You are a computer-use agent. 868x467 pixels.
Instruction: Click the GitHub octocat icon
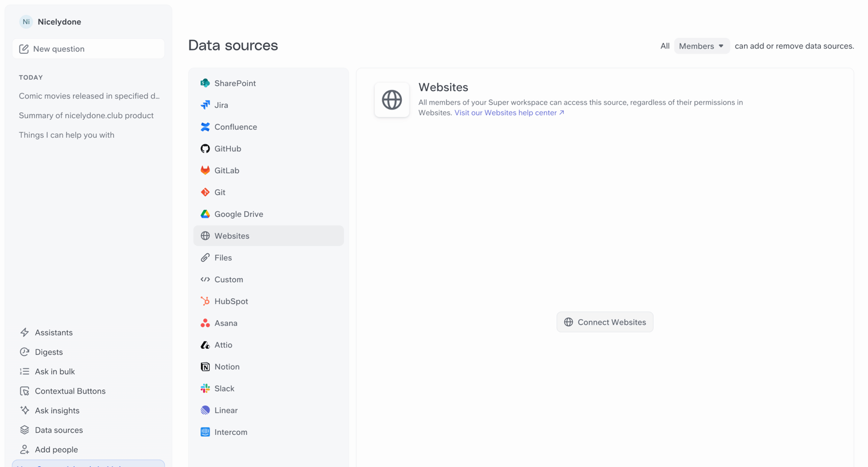(x=205, y=149)
